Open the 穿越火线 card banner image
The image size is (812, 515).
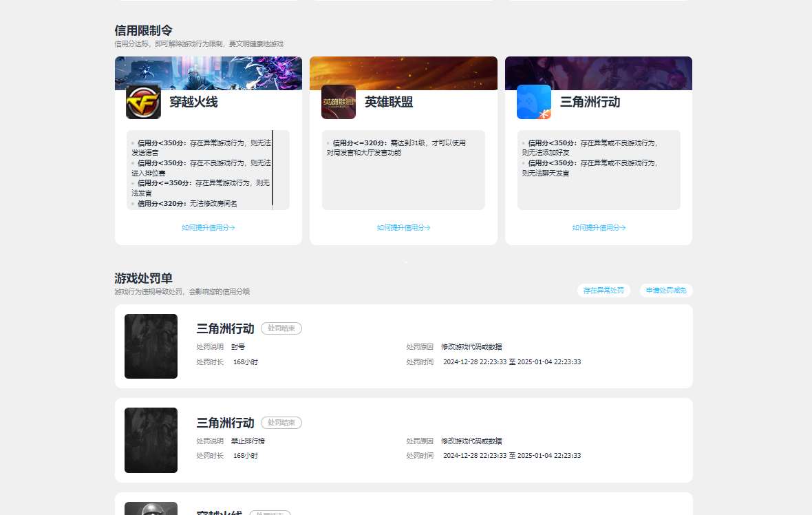tap(209, 72)
